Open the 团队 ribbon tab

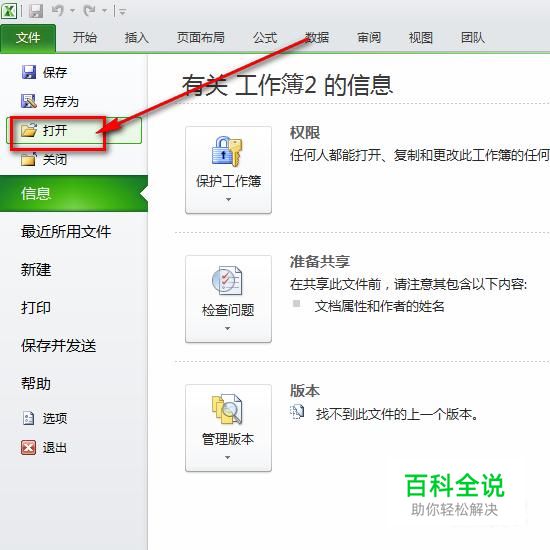coord(473,38)
